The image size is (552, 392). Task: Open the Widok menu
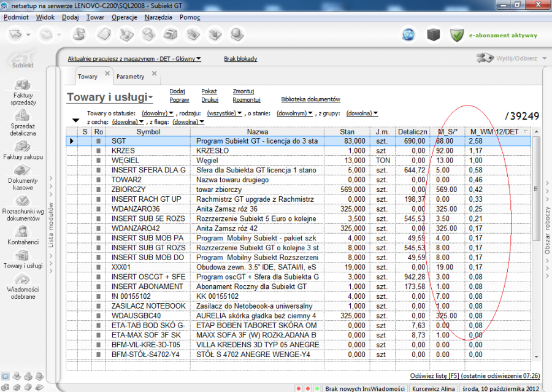45,17
